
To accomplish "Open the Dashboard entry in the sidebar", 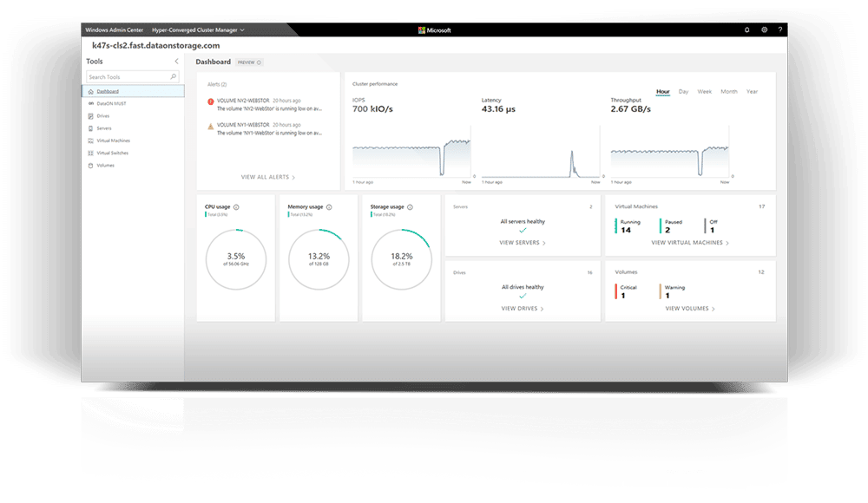I will 108,91.
